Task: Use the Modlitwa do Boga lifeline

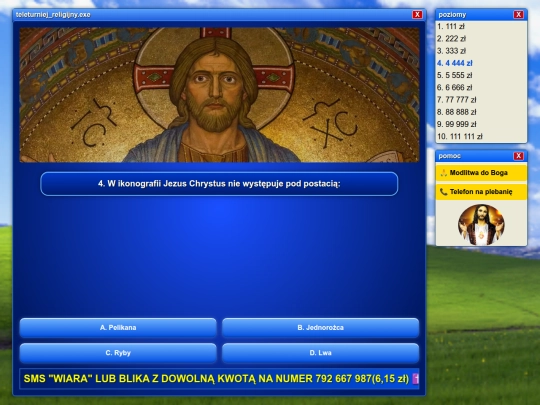Action: [481, 173]
